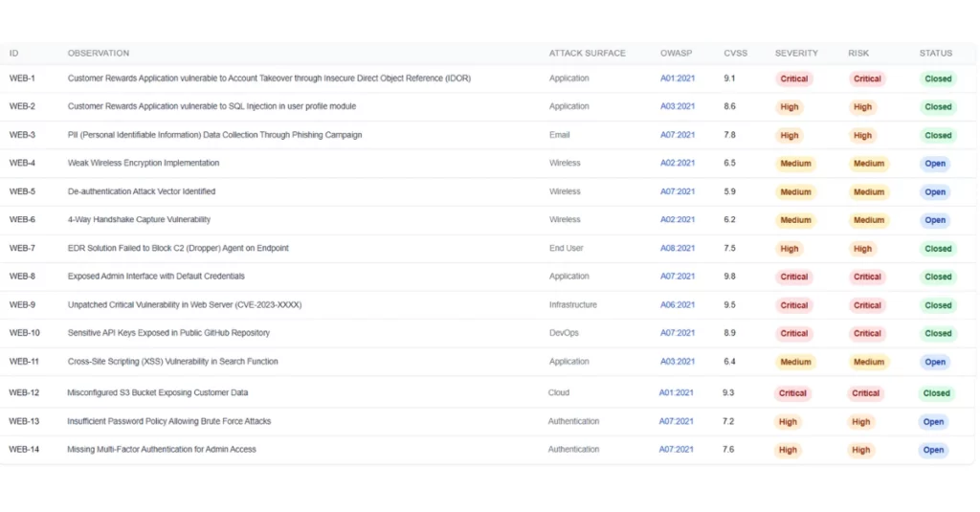Image resolution: width=980 pixels, height=512 pixels.
Task: Sort by the SEVERITY column header
Action: 796,54
